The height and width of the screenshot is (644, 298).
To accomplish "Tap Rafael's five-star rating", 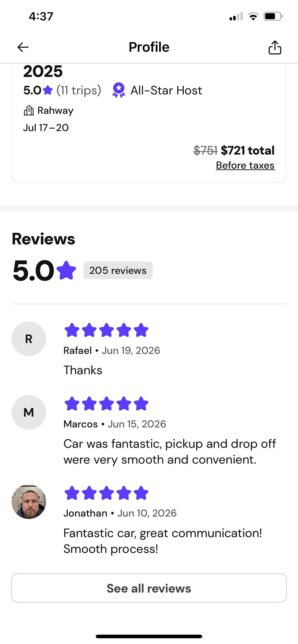I will [x=106, y=330].
